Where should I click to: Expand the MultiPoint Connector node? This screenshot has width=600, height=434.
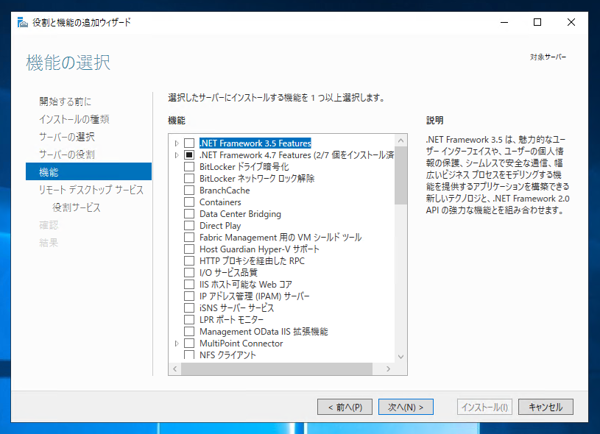pyautogui.click(x=176, y=343)
